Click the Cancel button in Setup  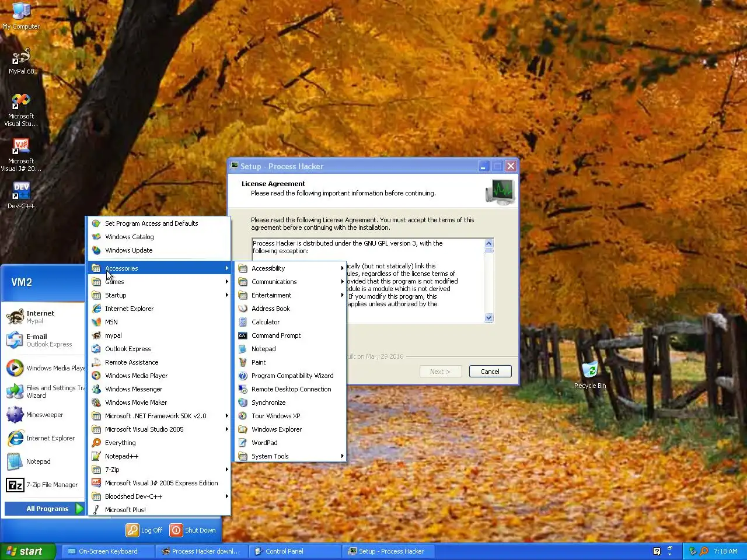[490, 372]
